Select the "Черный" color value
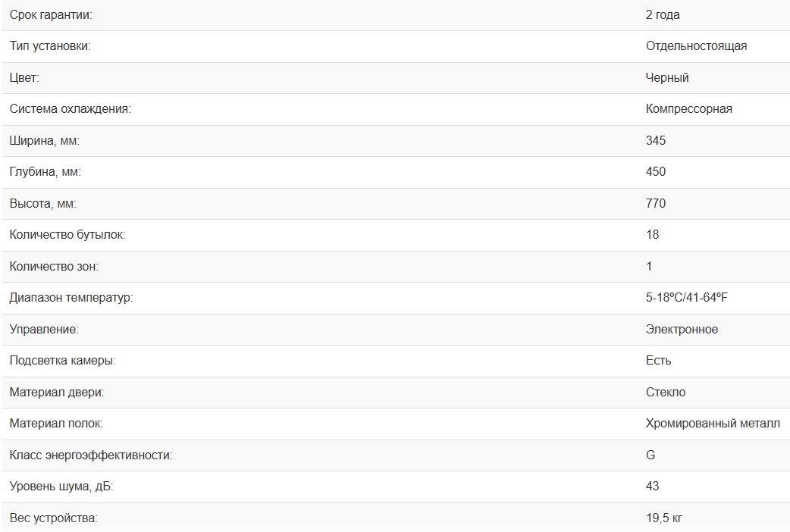The width and height of the screenshot is (790, 532). (x=667, y=77)
